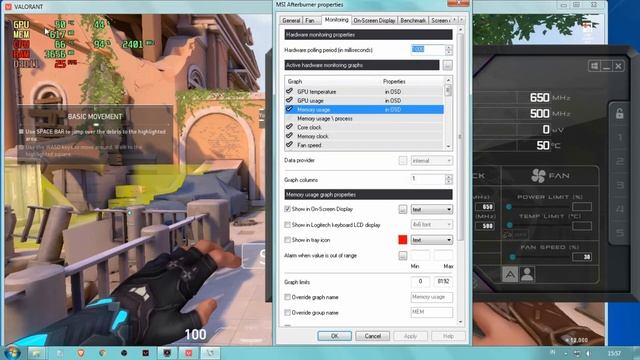Screen dimensions: 640x360
Task: Launch Brave browser from the taskbar
Action: pos(81,353)
